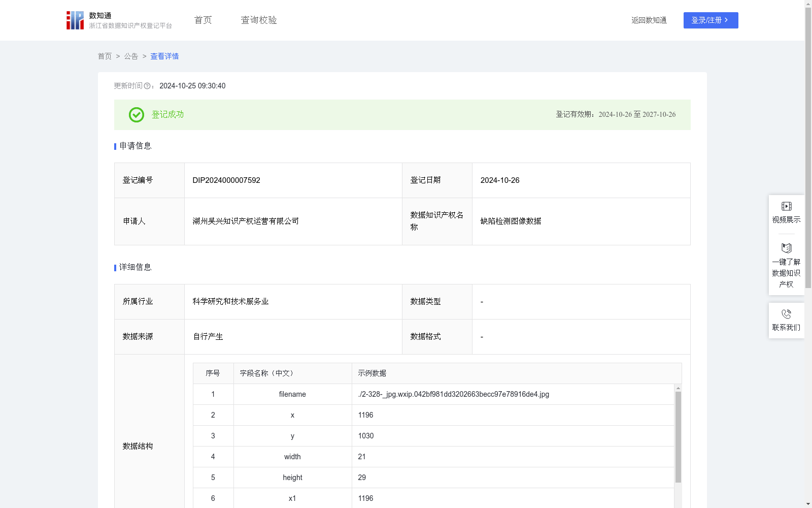Click 公告 in the breadcrumb

pyautogui.click(x=131, y=56)
